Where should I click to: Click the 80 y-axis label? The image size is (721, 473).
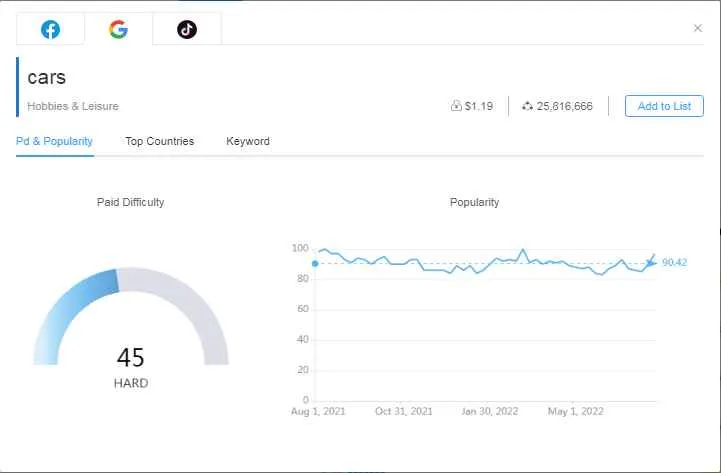pyautogui.click(x=303, y=279)
